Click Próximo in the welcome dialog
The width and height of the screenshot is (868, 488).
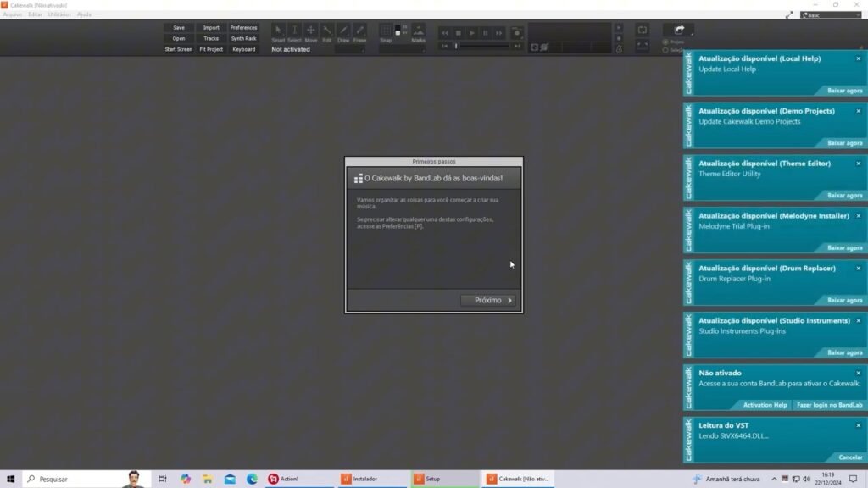point(488,301)
